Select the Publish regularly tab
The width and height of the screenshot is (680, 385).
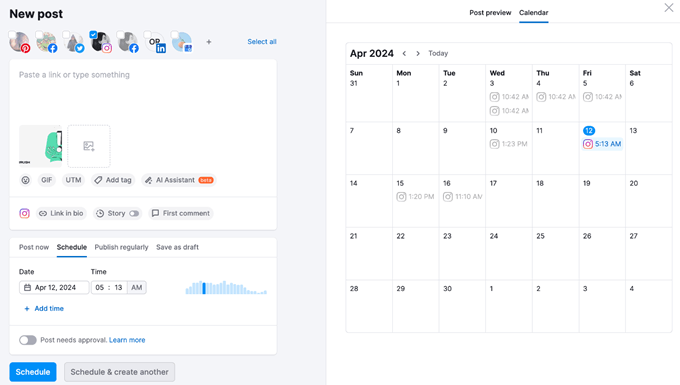pyautogui.click(x=121, y=247)
